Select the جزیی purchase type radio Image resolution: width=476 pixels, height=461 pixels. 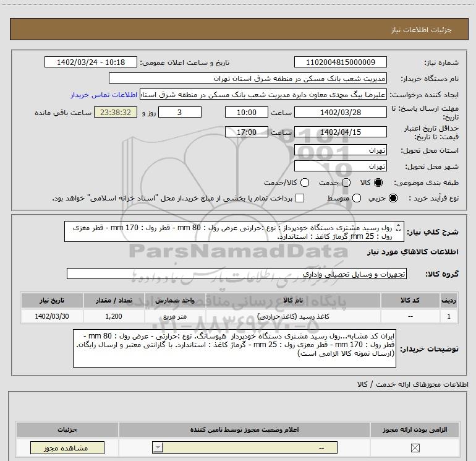click(393, 198)
